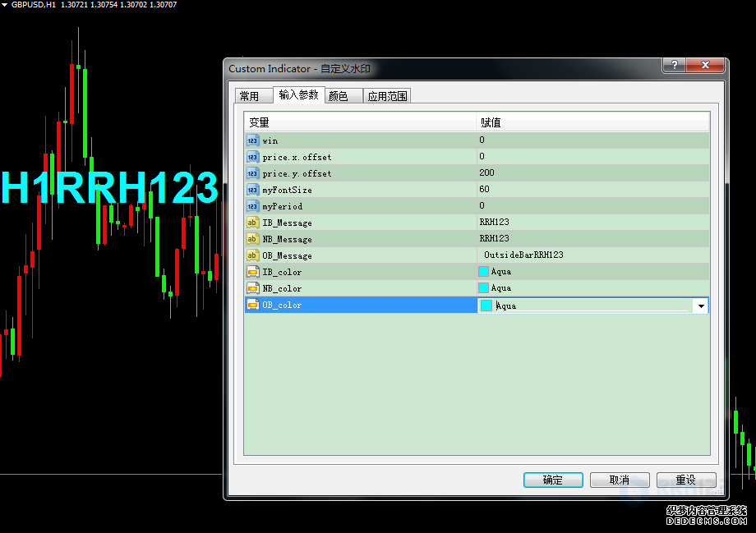The image size is (756, 533).
Task: Select the IB_color variable name
Action: coord(282,272)
